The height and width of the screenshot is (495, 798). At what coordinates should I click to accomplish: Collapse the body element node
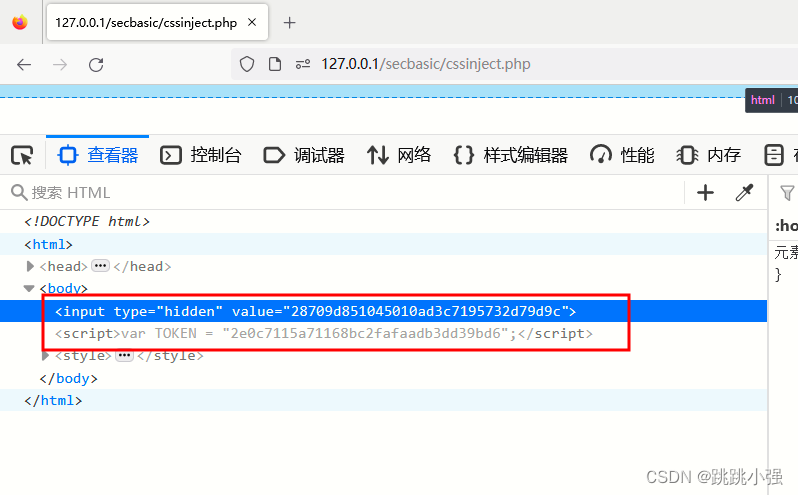29,288
